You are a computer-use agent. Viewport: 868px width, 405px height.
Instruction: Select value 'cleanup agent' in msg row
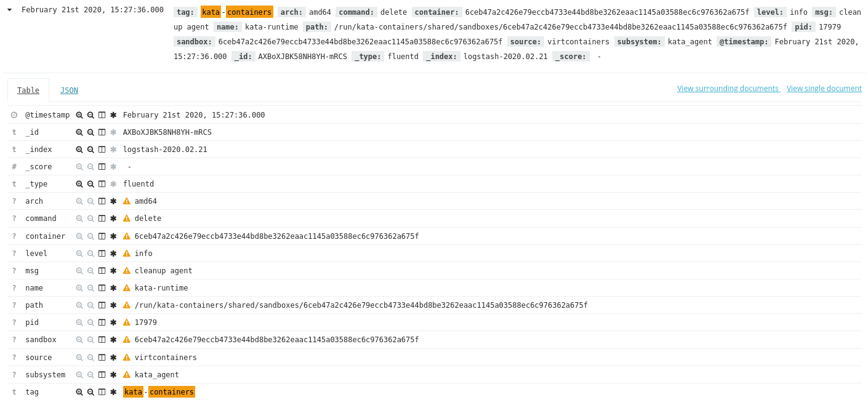pyautogui.click(x=164, y=271)
